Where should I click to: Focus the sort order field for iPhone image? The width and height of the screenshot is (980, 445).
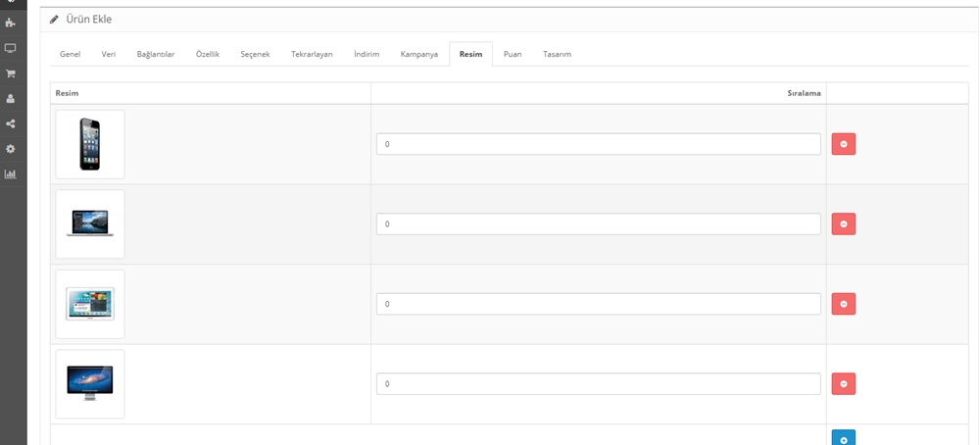[598, 144]
